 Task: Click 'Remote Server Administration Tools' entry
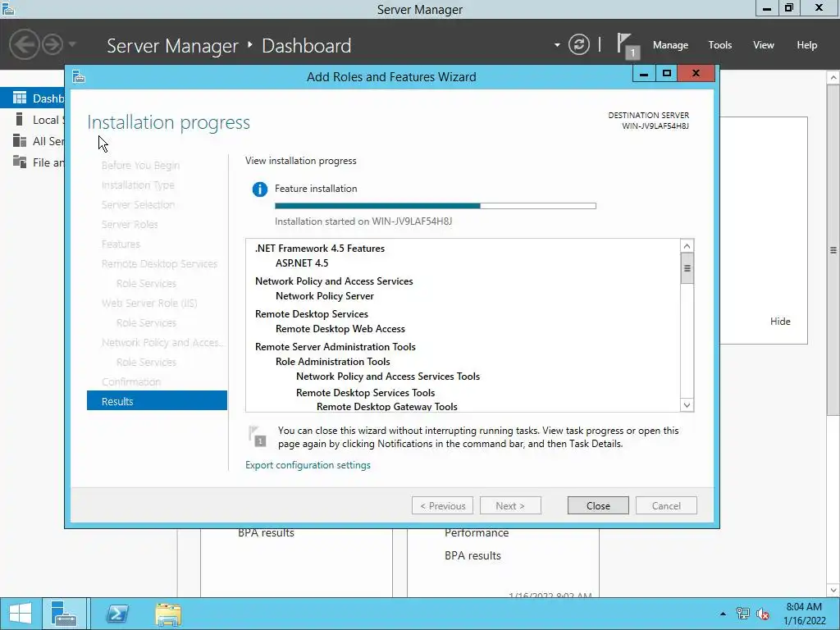[x=336, y=347]
